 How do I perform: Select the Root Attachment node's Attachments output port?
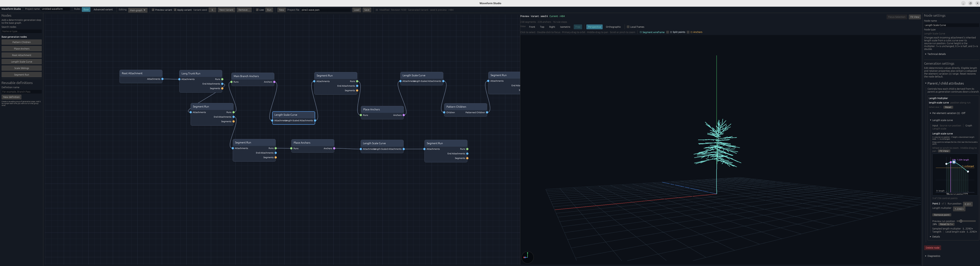click(162, 79)
